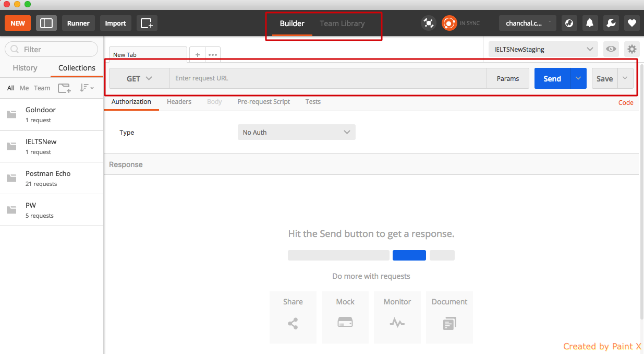
Task: Click the environment quick look eye icon
Action: (611, 50)
